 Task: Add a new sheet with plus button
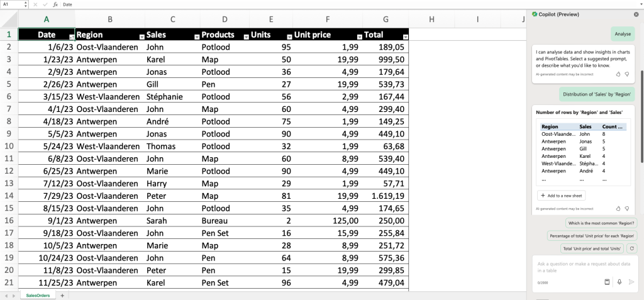coord(62,295)
